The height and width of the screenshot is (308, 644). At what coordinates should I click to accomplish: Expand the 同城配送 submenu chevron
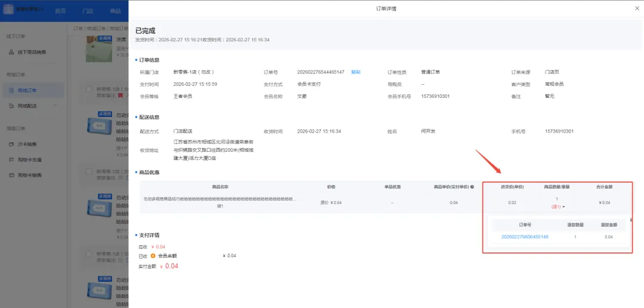click(x=55, y=106)
